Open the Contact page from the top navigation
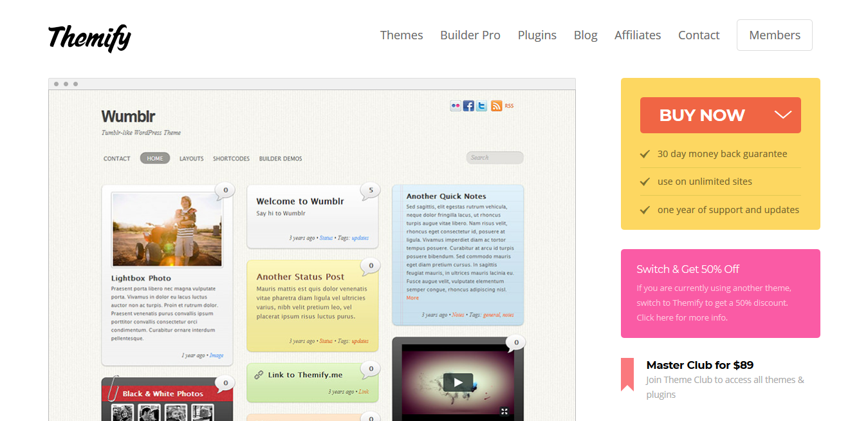 699,35
